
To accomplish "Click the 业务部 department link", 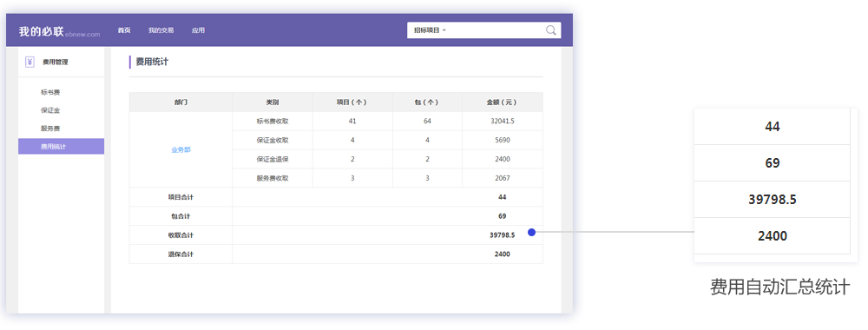I will tap(181, 149).
